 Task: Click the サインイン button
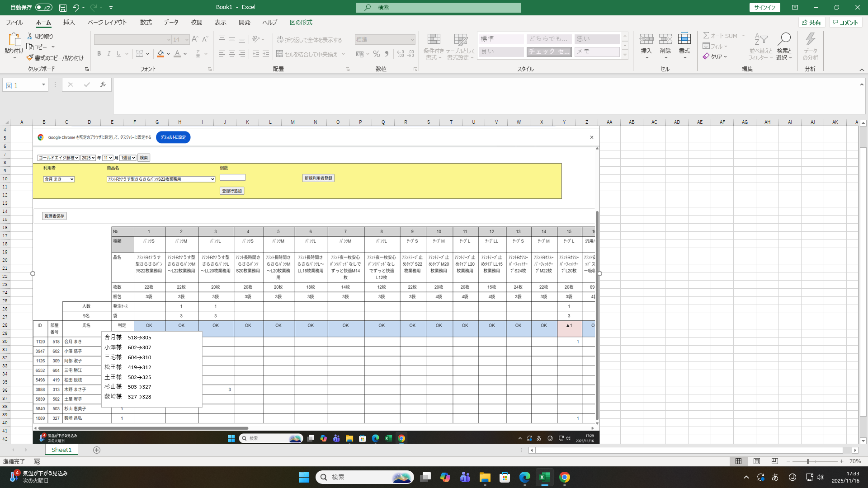[x=764, y=8]
